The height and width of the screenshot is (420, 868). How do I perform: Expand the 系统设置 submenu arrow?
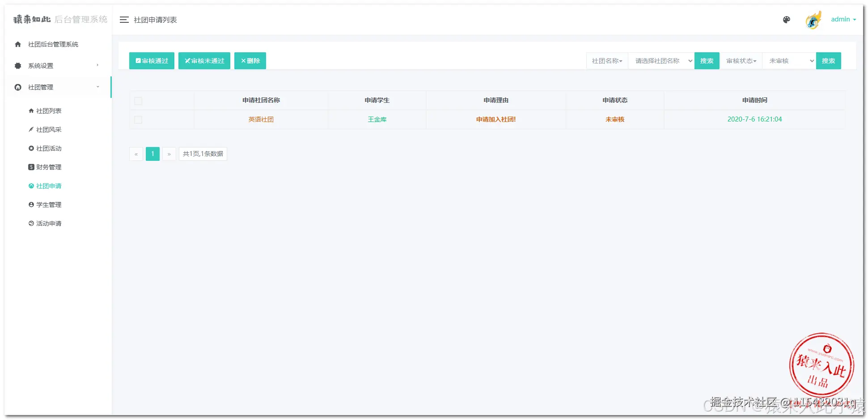97,65
